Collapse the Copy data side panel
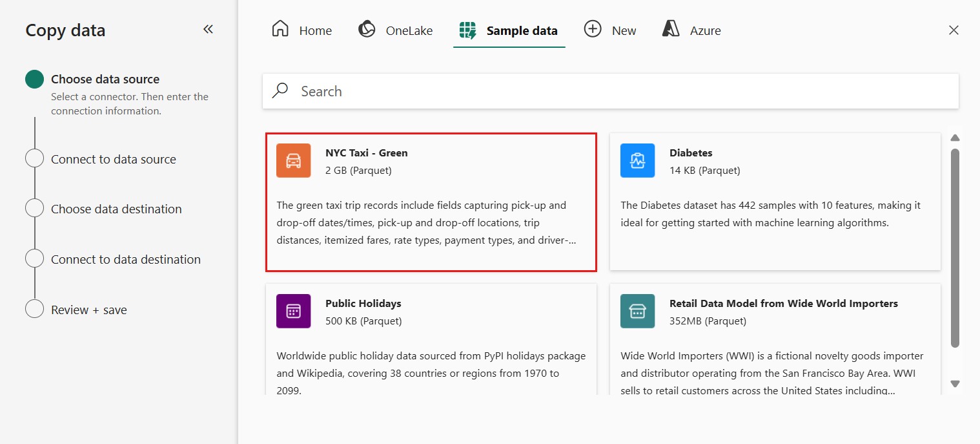The height and width of the screenshot is (444, 980). pos(208,30)
